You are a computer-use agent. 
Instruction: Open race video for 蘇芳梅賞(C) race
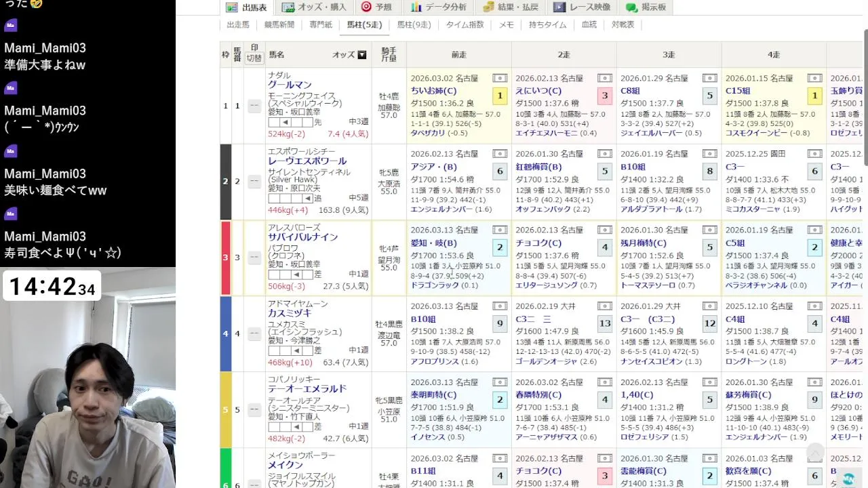[x=815, y=383]
